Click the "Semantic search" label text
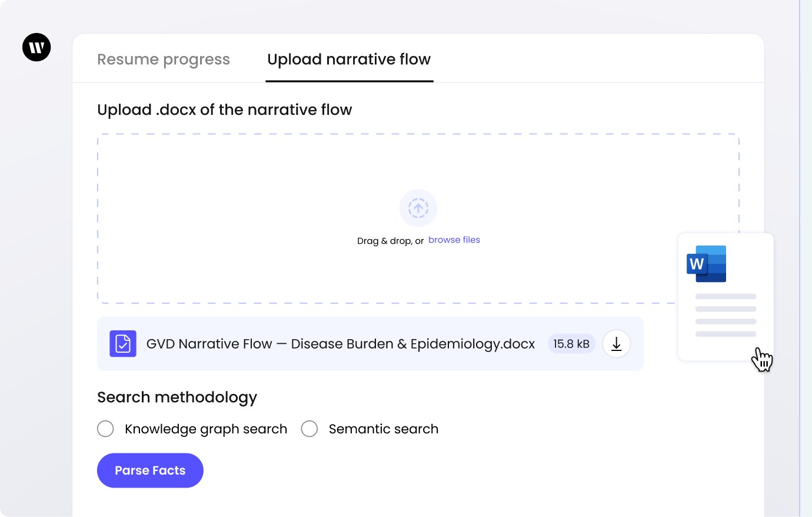This screenshot has height=517, width=812. pos(384,429)
